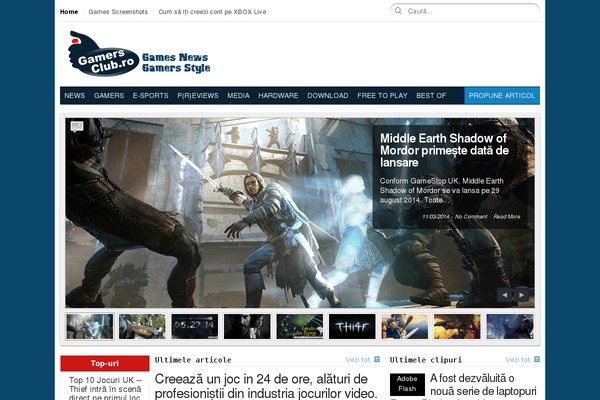Open the FREE TO PLAY menu
Screen dimensions: 600x400
[x=382, y=96]
